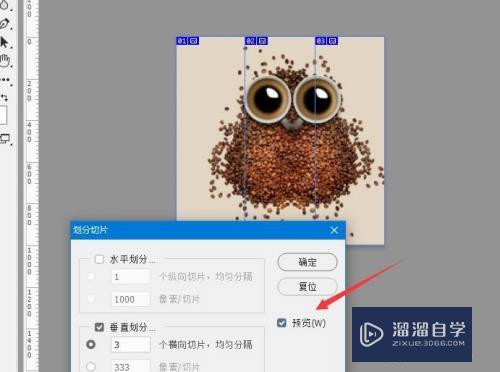Open the foreground color picker swatch

click(x=3, y=115)
